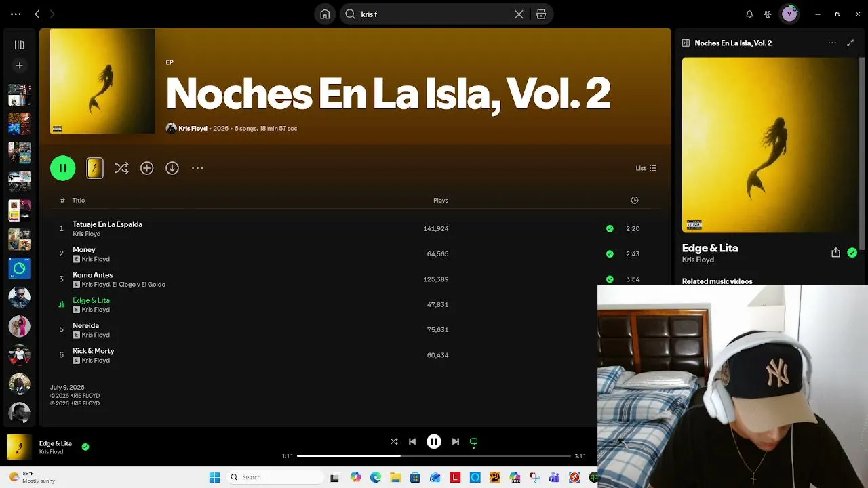
Task: Download the Noches En La Isla EP
Action: point(172,168)
